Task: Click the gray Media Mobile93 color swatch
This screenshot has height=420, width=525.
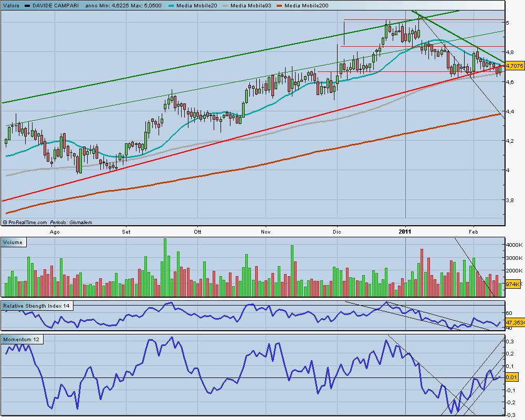Action: pos(225,6)
